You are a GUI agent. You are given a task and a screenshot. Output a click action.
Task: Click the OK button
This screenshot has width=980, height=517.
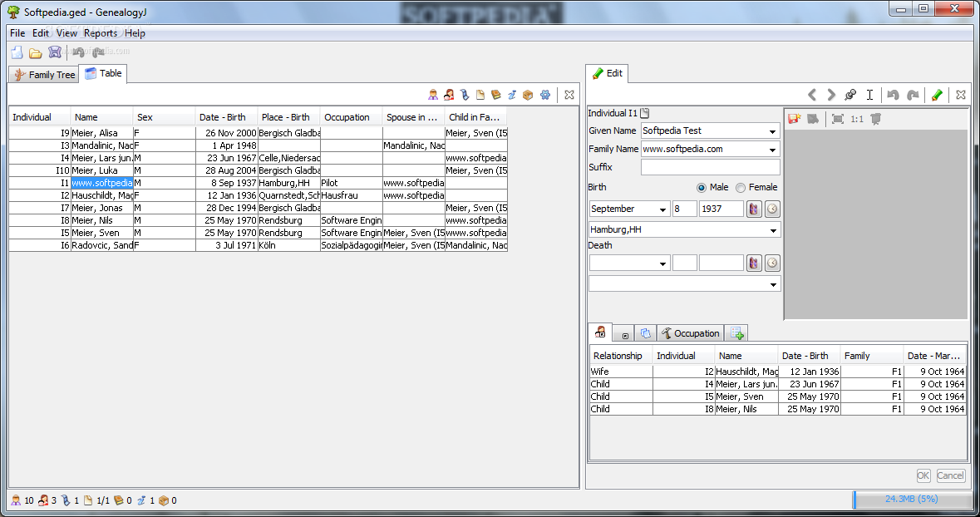[923, 475]
